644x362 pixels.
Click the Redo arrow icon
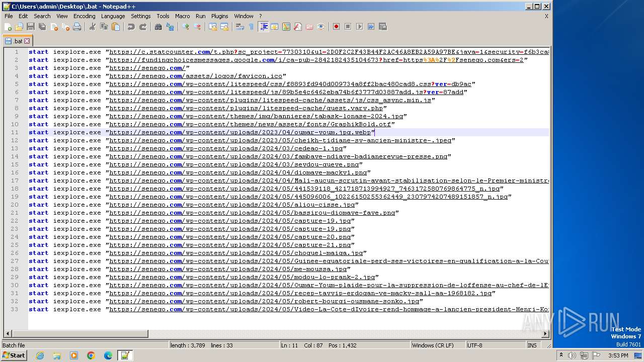[143, 27]
